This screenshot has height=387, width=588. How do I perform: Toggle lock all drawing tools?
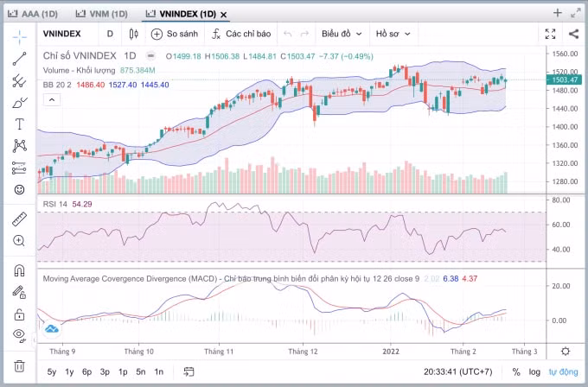[x=20, y=314]
